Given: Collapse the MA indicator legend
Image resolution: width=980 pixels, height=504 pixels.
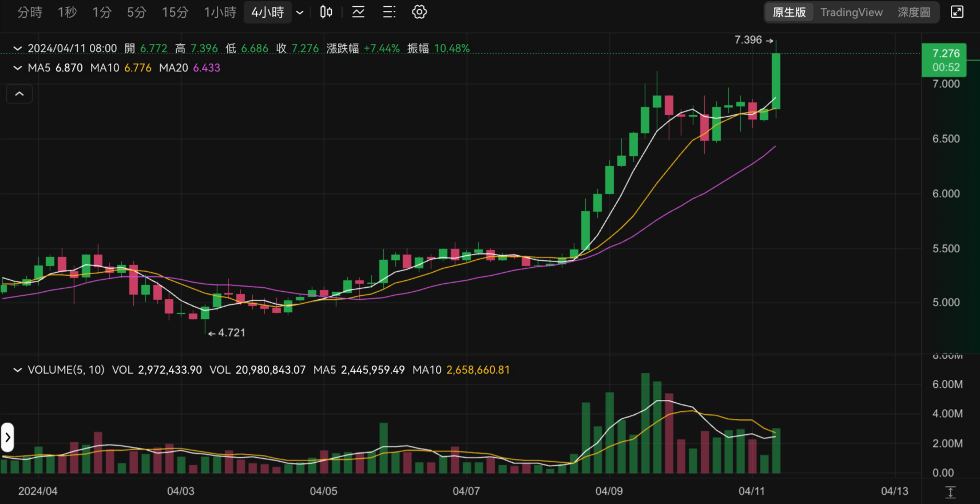Looking at the screenshot, I should (x=18, y=68).
